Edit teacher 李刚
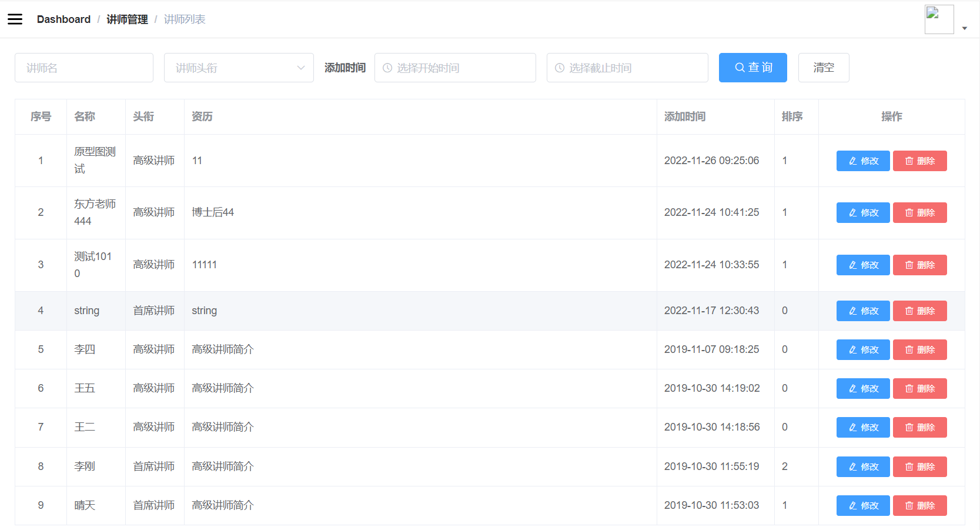 pos(863,466)
